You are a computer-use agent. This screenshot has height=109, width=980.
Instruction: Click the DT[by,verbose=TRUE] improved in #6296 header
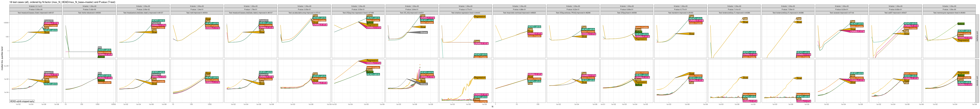tap(573, 13)
